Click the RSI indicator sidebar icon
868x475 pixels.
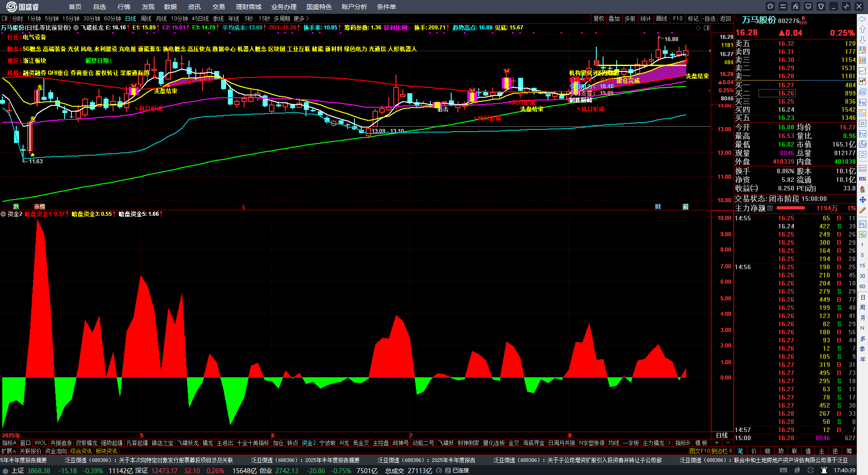(863, 179)
